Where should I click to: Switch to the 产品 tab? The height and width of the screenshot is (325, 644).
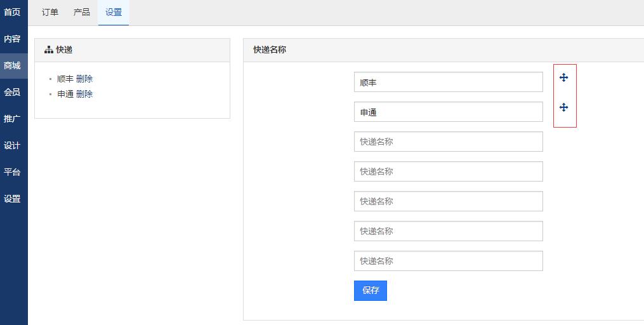[82, 12]
